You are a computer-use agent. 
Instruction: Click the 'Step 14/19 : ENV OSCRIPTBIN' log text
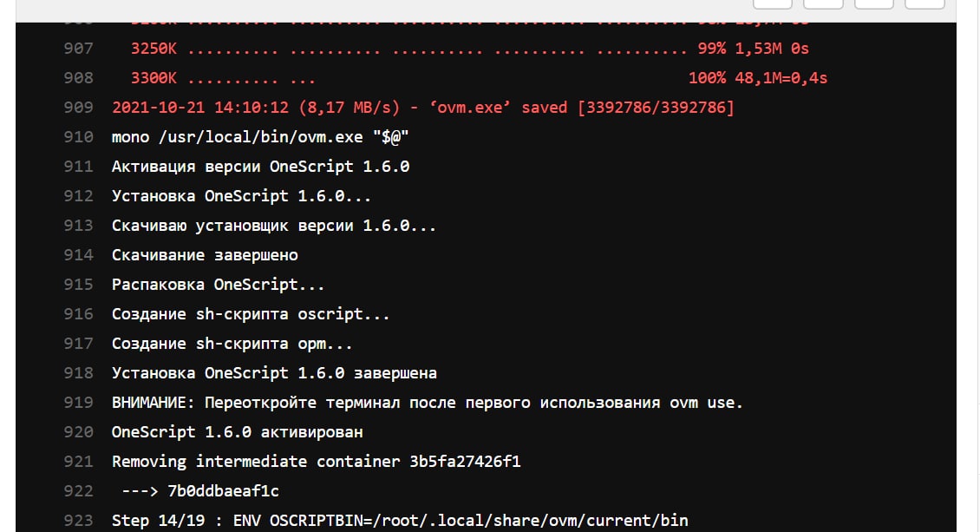click(400, 521)
